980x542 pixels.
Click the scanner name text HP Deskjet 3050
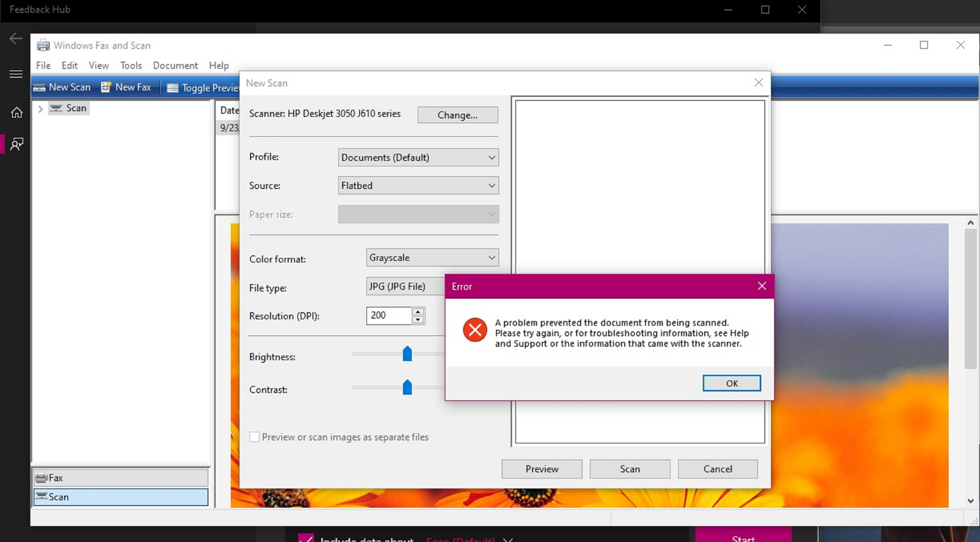(344, 114)
